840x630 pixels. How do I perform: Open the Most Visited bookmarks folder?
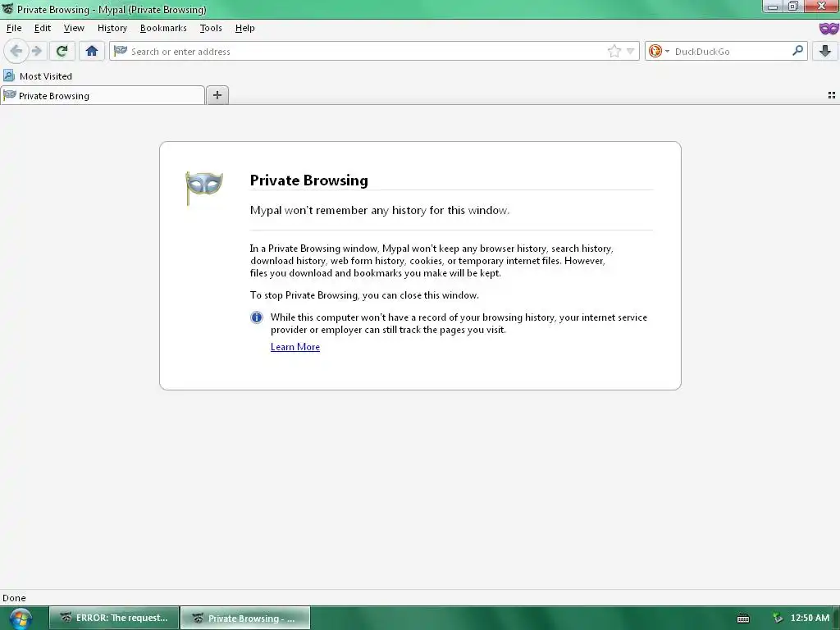pyautogui.click(x=38, y=76)
